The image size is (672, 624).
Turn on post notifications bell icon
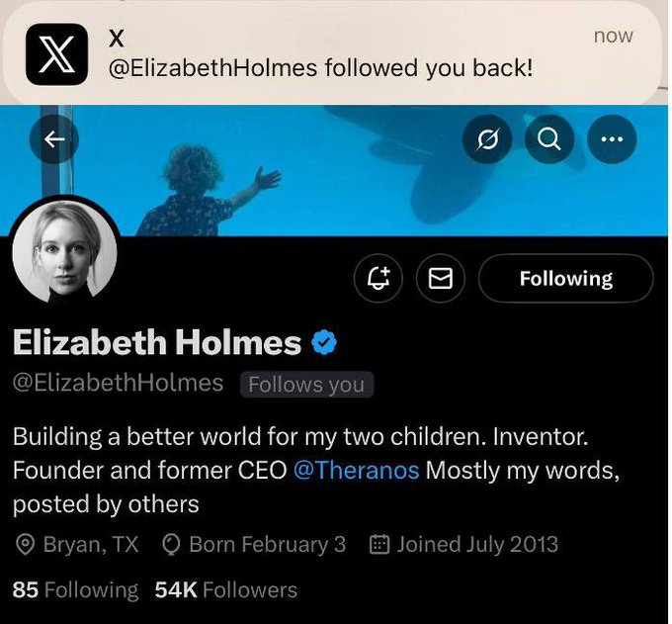[x=379, y=279]
